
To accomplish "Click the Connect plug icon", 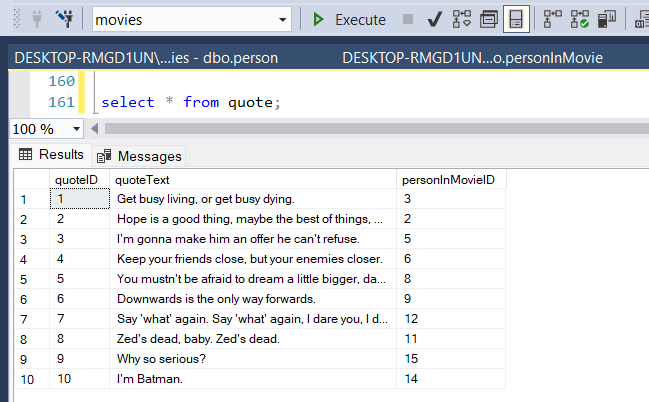I will [36, 19].
